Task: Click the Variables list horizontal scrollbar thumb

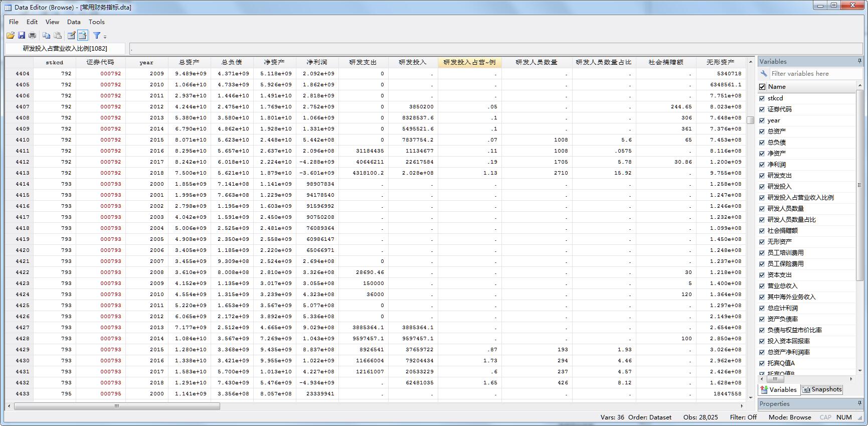Action: tap(775, 379)
